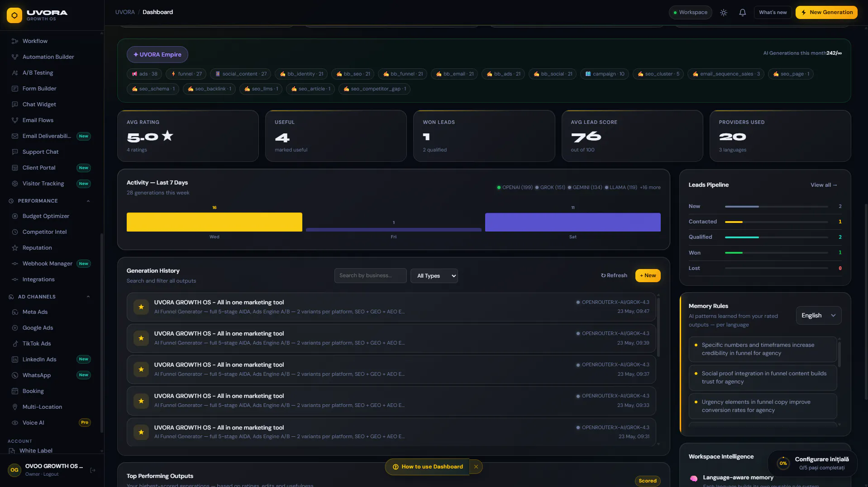Click the Reputation star icon

point(15,248)
